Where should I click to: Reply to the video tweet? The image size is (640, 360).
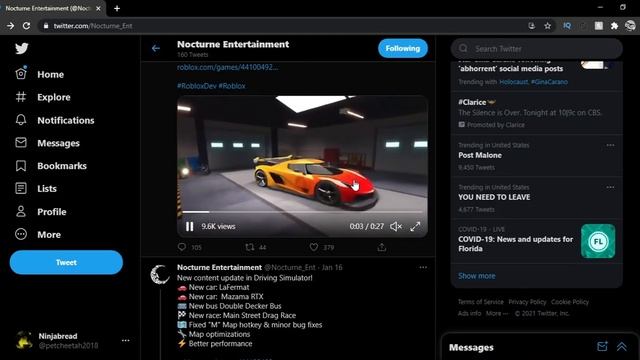point(182,247)
